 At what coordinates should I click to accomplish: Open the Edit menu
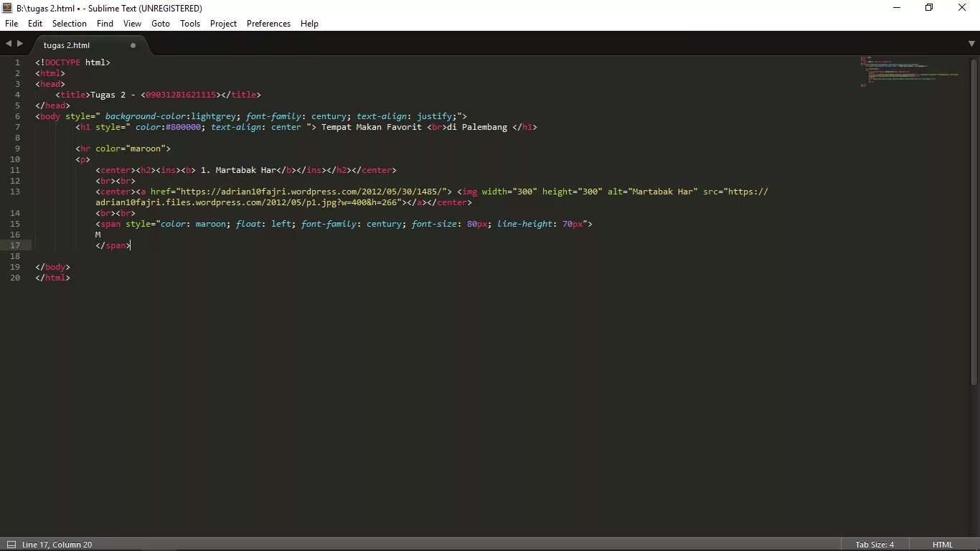[35, 24]
